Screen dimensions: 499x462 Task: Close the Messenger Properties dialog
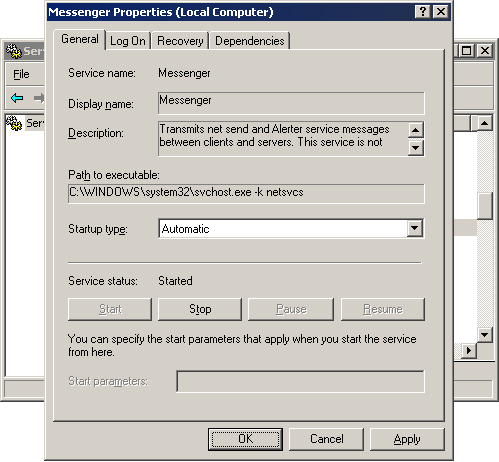(x=441, y=12)
